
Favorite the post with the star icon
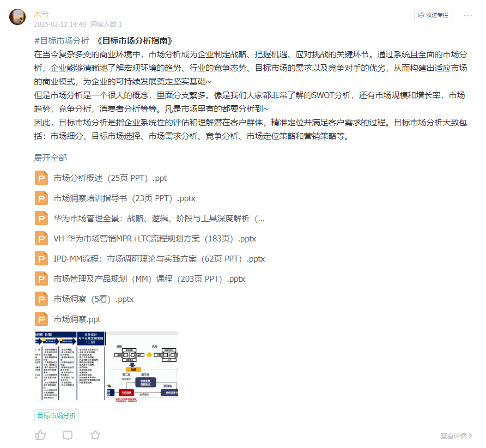point(95,435)
